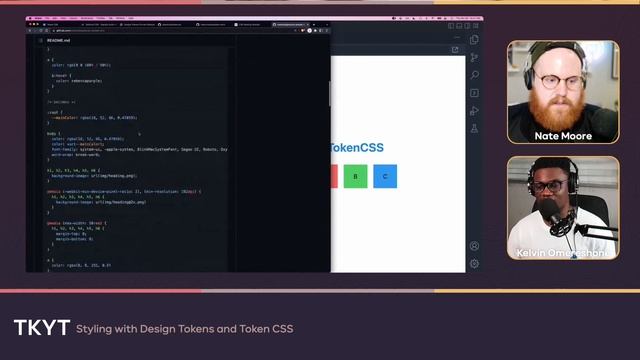Focus the browser address bar with github.com
Screen dimensions: 640x360
tap(173, 31)
